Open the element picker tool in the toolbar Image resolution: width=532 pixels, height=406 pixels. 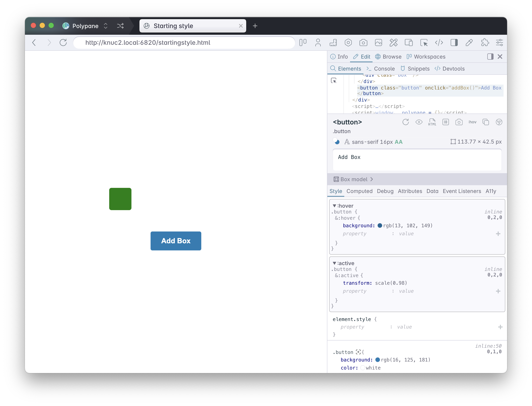424,43
